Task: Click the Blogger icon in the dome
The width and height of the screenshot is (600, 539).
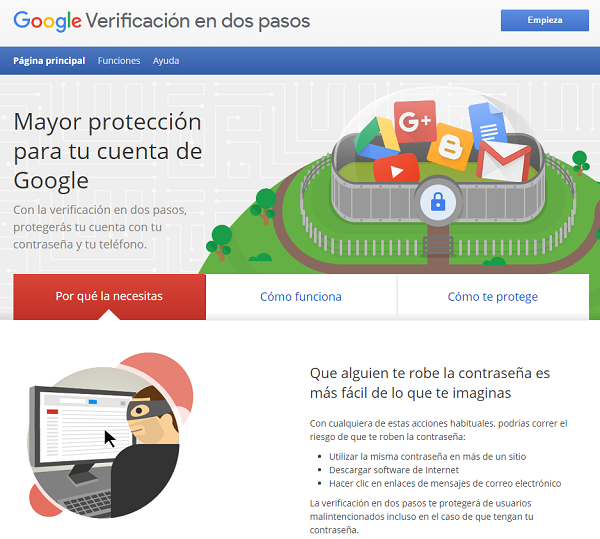Action: (450, 147)
